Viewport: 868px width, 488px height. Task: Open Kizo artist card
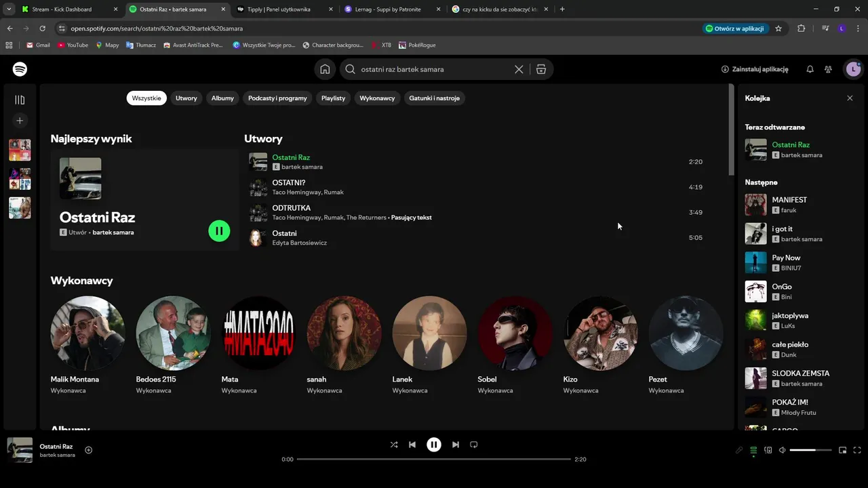click(x=600, y=344)
